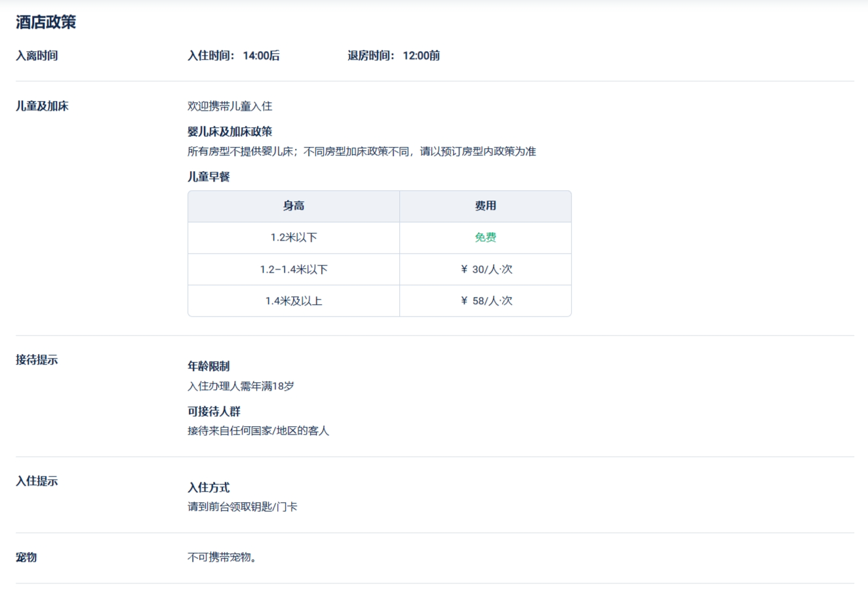Click the 宠物 section label
Screen dimensions: 868x590
(26, 557)
